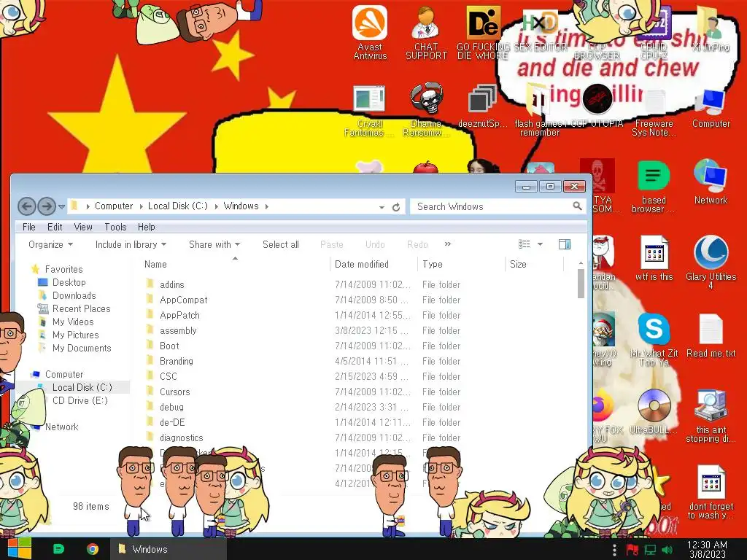747x560 pixels.
Task: Open the Read me.txt desktop file
Action: [711, 335]
